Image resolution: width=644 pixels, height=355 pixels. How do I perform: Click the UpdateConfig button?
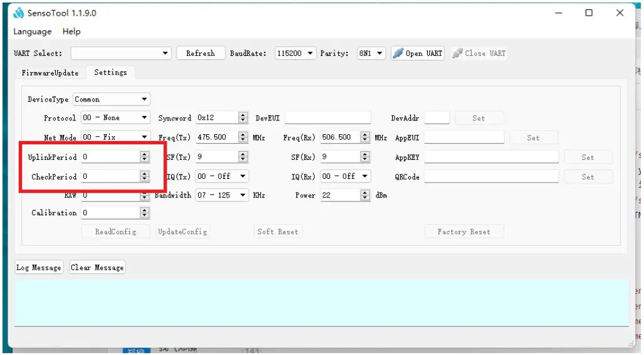tap(182, 231)
